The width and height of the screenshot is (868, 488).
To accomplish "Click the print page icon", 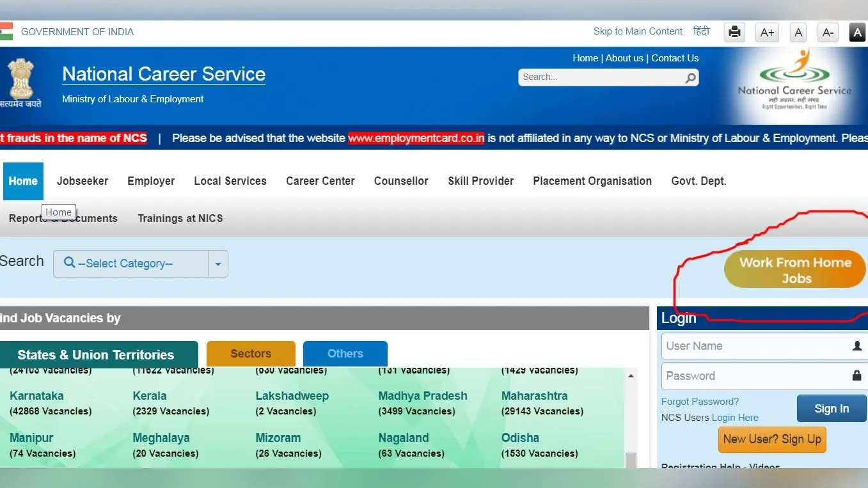I will tap(734, 32).
